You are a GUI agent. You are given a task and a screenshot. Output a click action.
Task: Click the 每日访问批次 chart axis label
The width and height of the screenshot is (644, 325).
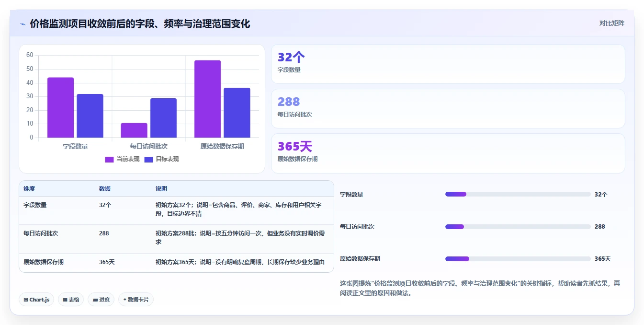point(149,146)
